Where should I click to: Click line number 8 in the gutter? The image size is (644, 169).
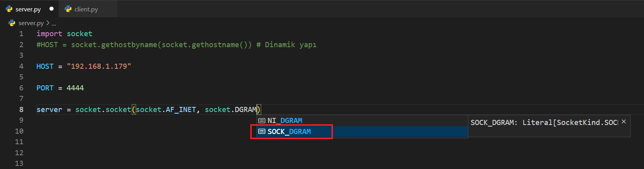click(21, 110)
